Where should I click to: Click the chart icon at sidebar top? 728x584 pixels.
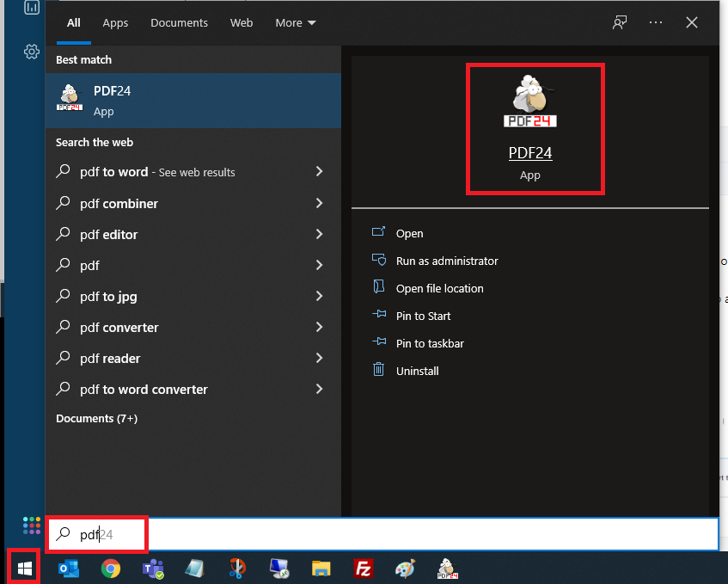(32, 7)
